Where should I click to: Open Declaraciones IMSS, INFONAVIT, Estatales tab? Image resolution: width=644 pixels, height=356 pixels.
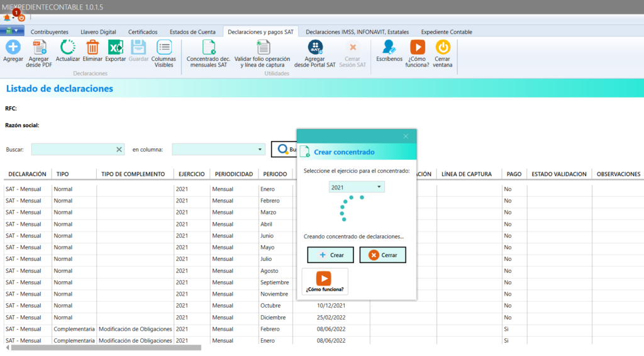pos(357,32)
